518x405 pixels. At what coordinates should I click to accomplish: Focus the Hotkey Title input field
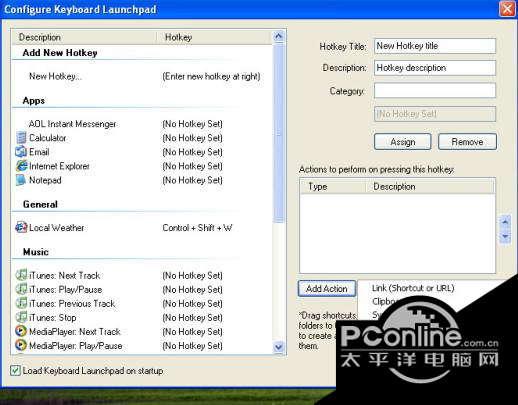pyautogui.click(x=435, y=46)
